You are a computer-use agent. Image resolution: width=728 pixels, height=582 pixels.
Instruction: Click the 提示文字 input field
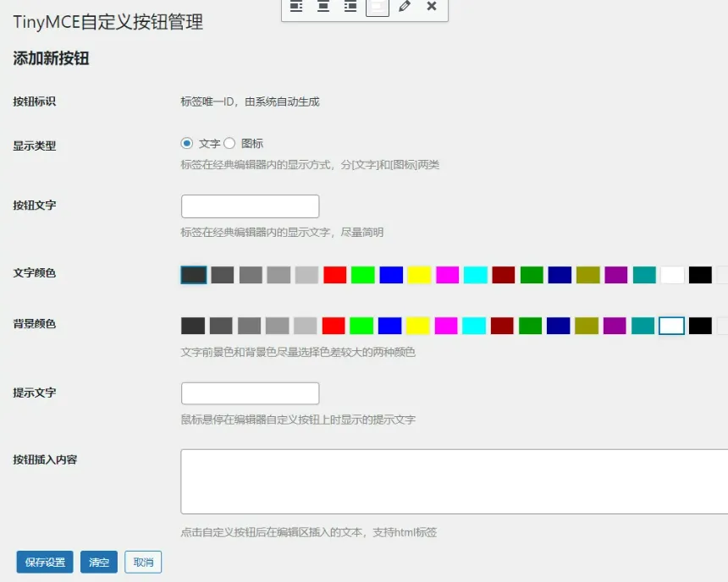point(251,393)
